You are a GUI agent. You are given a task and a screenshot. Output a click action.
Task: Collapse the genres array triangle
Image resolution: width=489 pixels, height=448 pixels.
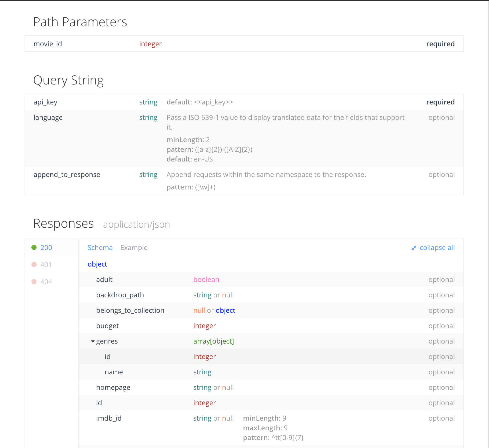coord(93,341)
